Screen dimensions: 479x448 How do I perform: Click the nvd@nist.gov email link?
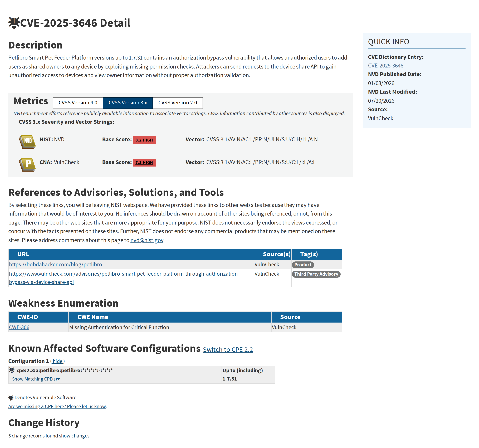pyautogui.click(x=147, y=240)
